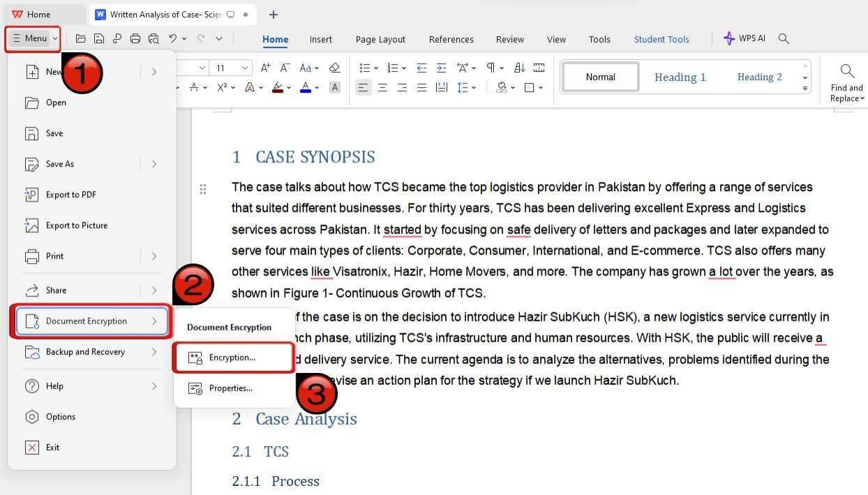
Task: Open the Student Tools tab
Action: click(661, 39)
